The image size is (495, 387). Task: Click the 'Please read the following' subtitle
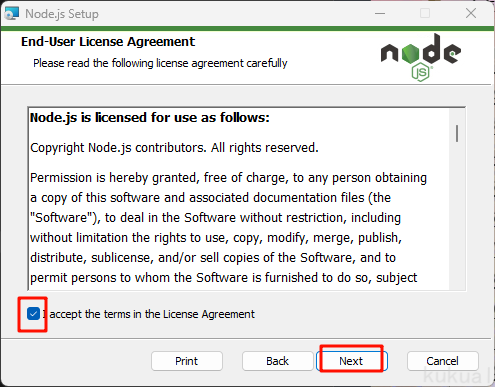coord(160,63)
